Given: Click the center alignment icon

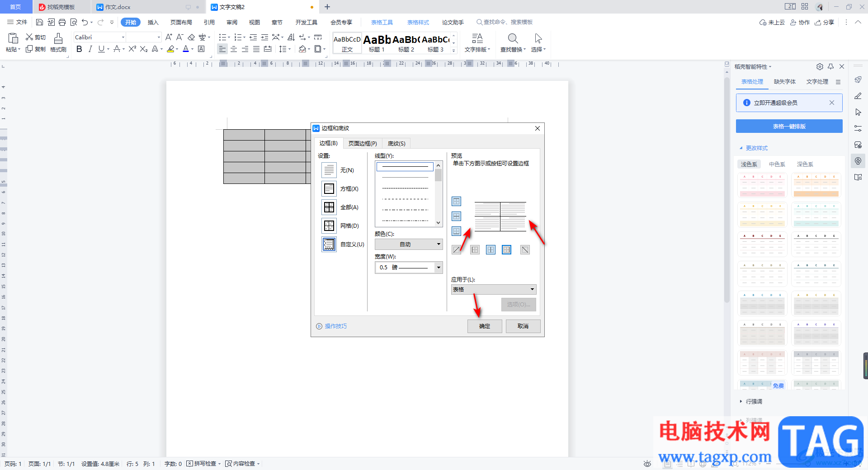Looking at the screenshot, I should (234, 49).
